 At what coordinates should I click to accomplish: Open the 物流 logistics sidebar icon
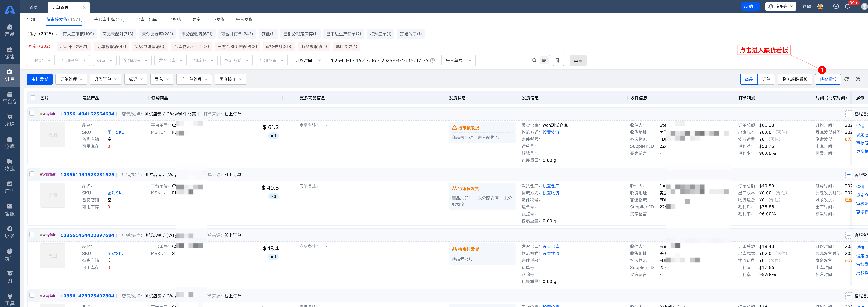10,165
